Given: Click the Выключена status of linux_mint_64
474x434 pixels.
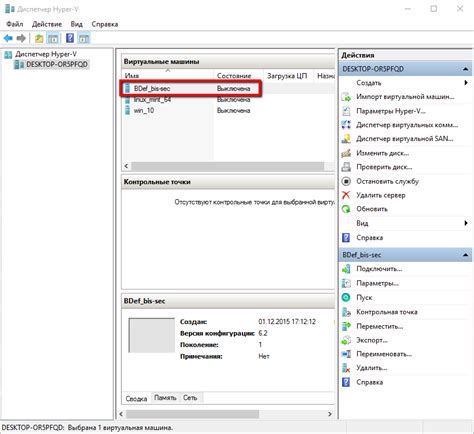Looking at the screenshot, I should [x=233, y=100].
